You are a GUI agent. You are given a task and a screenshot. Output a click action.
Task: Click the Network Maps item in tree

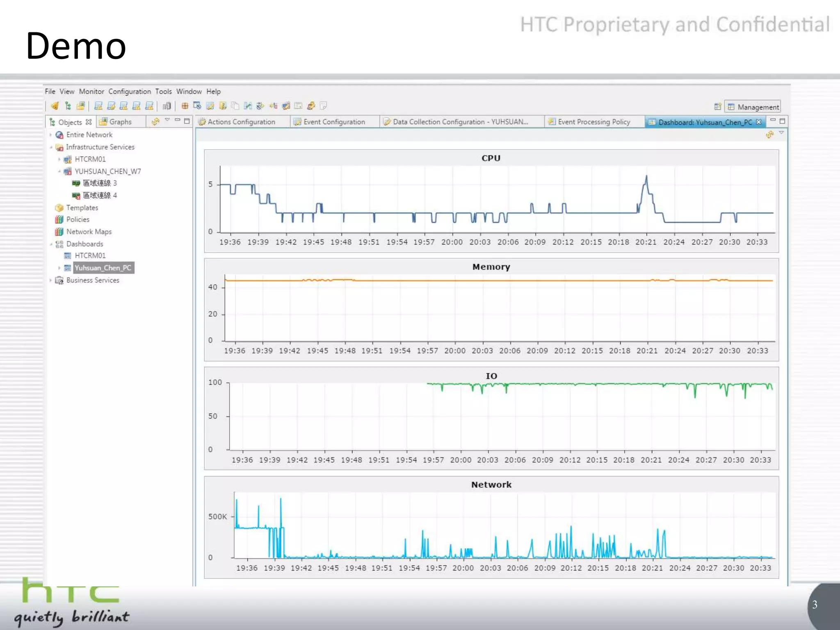pyautogui.click(x=89, y=231)
